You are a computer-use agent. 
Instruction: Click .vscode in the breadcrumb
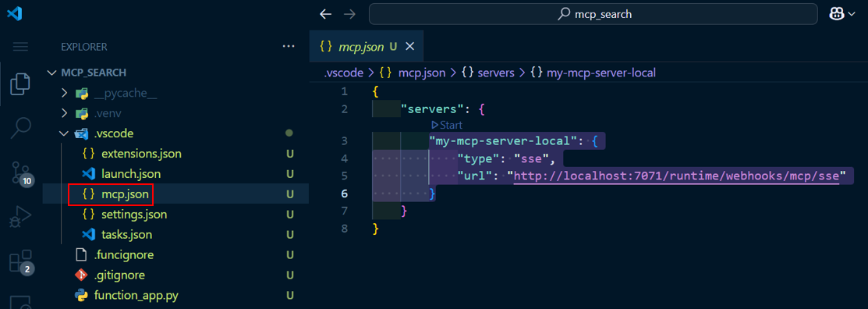343,73
